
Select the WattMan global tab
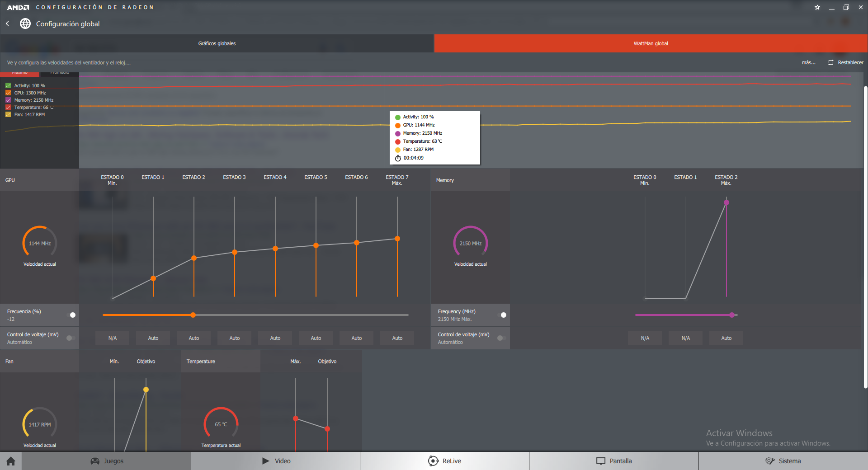coord(651,43)
